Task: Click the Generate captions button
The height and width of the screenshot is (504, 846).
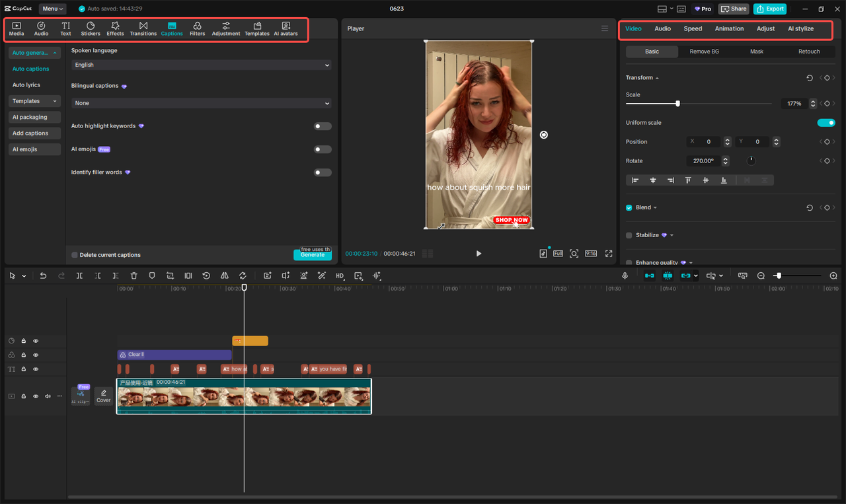Action: point(312,254)
